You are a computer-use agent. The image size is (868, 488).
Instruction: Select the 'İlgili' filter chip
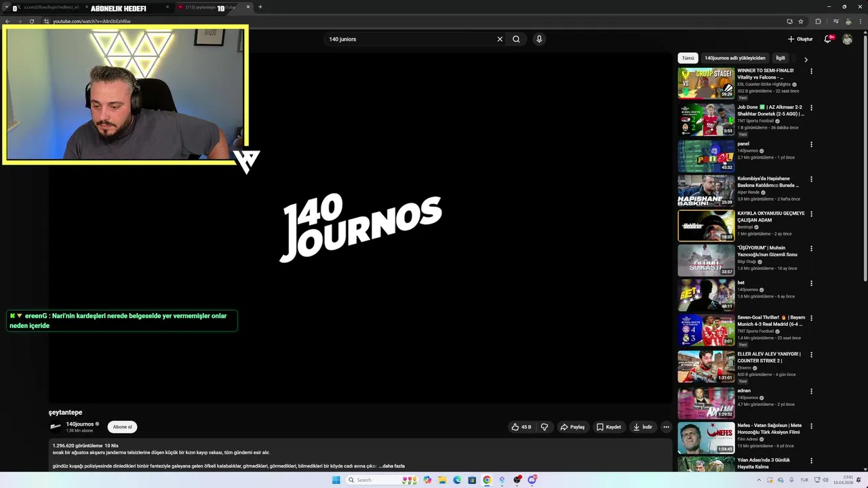781,58
